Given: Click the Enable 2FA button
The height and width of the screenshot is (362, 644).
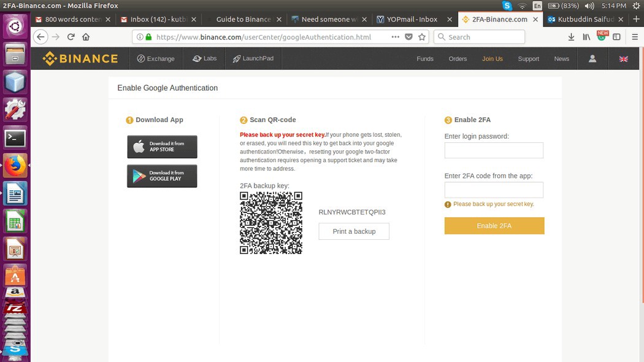Looking at the screenshot, I should pyautogui.click(x=494, y=226).
